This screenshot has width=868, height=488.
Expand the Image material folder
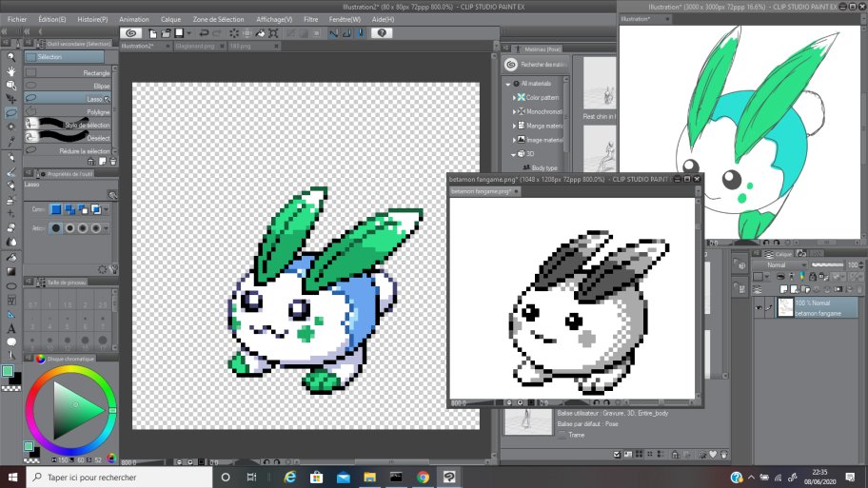point(514,140)
